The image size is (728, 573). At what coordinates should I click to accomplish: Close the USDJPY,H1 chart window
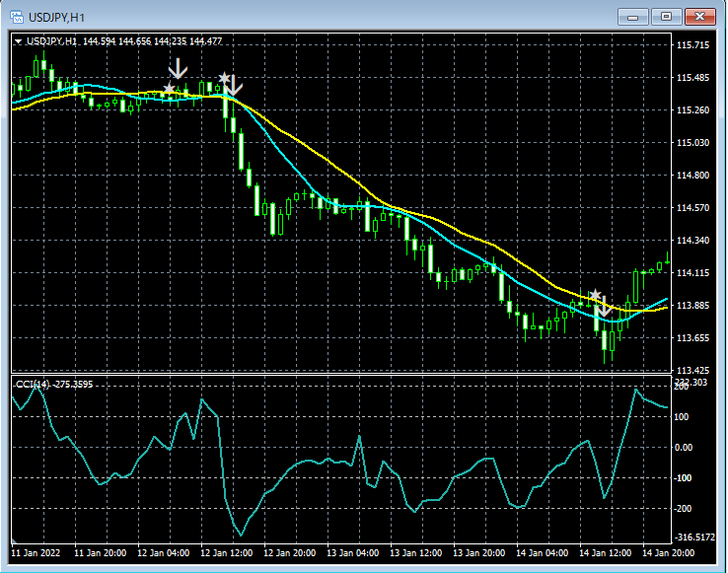tap(699, 17)
